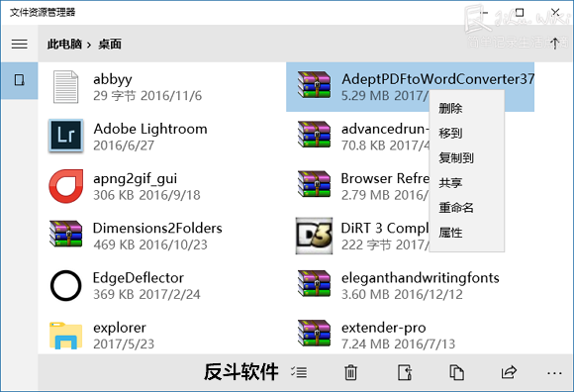The height and width of the screenshot is (392, 574).
Task: Select the extender-pro file name
Action: tap(384, 328)
